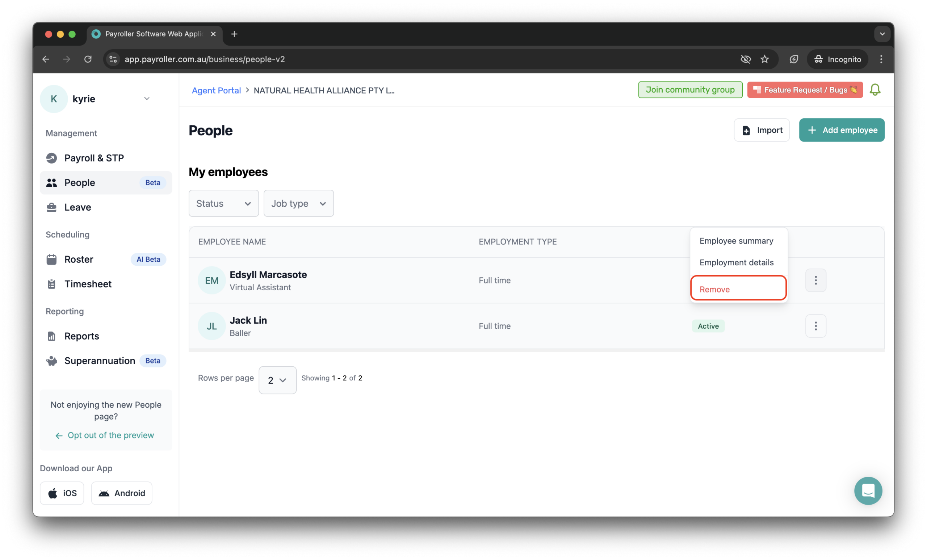Go forward in browser history
The width and height of the screenshot is (927, 560).
(x=67, y=59)
